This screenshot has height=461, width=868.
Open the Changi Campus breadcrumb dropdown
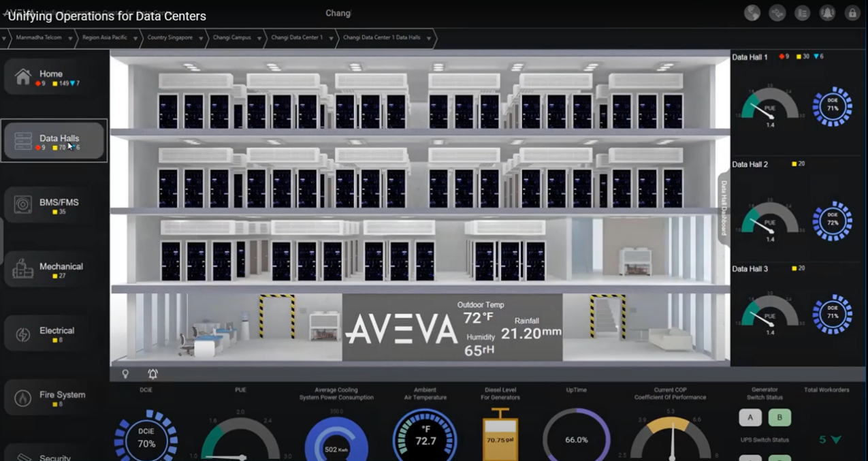click(x=259, y=38)
